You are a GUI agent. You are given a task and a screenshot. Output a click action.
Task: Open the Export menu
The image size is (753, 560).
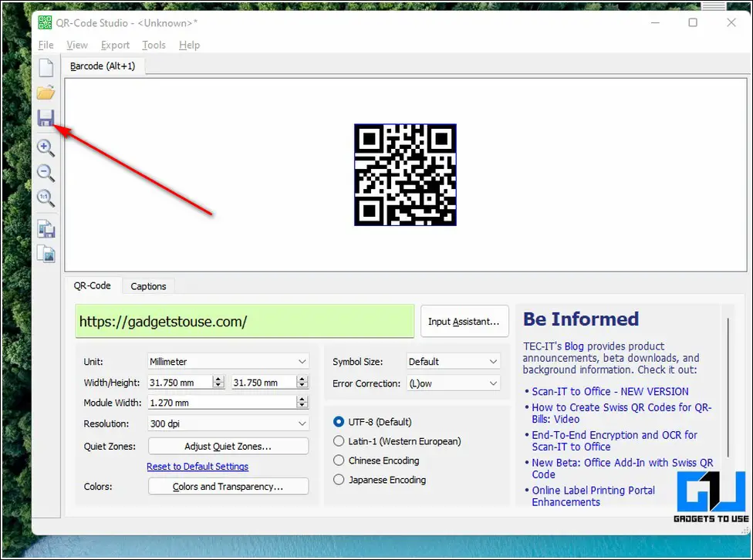[x=115, y=46]
